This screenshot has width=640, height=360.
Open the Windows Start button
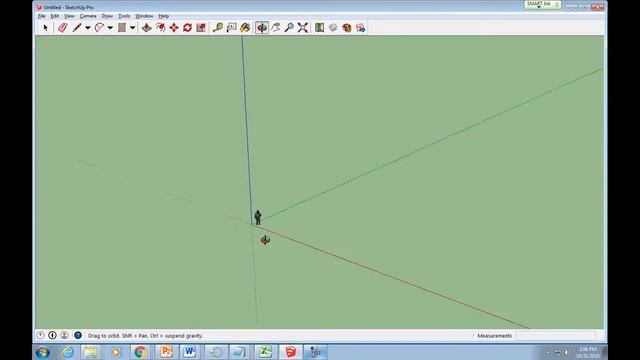tap(42, 352)
